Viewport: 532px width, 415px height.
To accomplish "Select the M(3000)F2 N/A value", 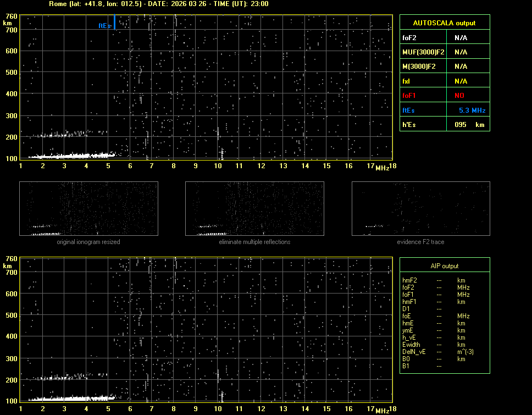I will [461, 67].
